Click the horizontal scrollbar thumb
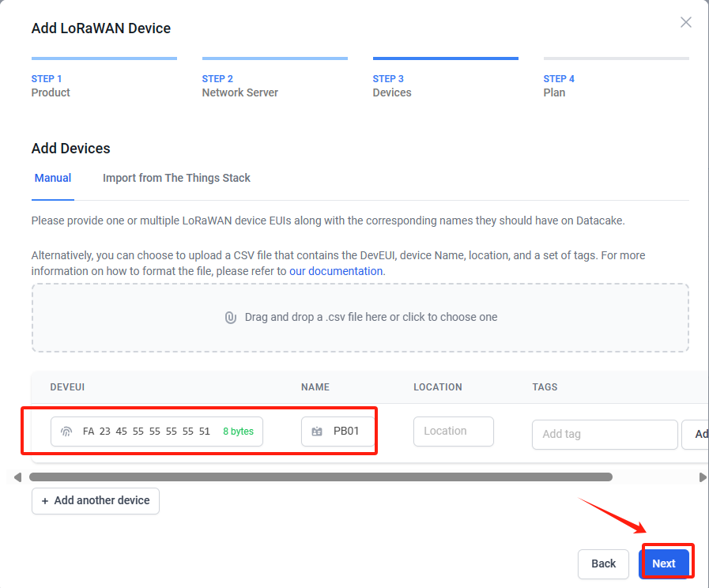The height and width of the screenshot is (588, 709). (x=321, y=477)
